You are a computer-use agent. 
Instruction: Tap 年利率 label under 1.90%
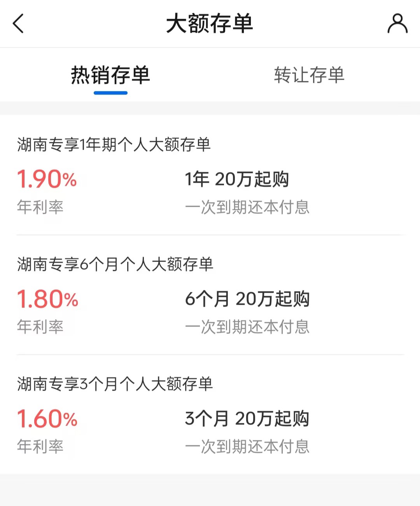coord(40,207)
